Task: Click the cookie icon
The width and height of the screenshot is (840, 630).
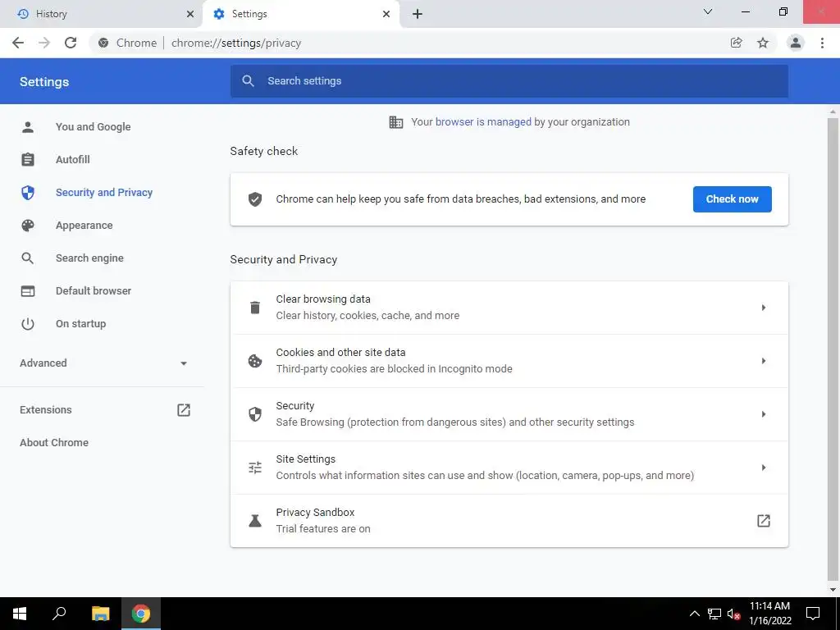Action: (255, 361)
